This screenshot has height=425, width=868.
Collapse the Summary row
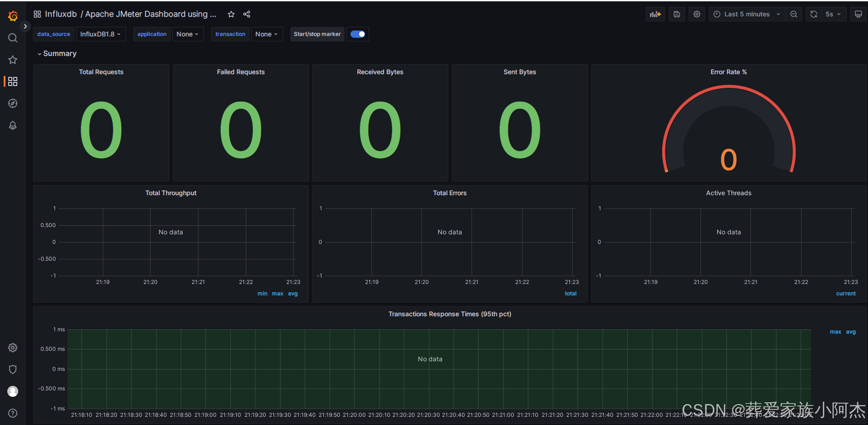pyautogui.click(x=57, y=54)
